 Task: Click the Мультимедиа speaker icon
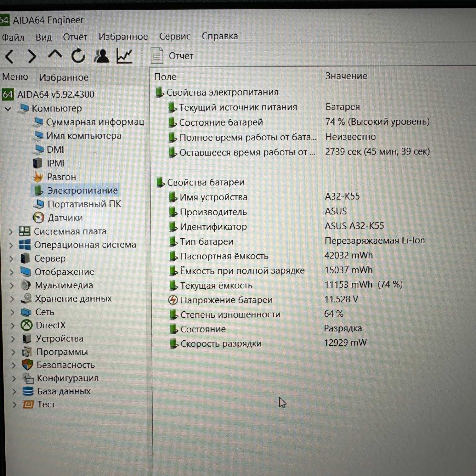[26, 285]
